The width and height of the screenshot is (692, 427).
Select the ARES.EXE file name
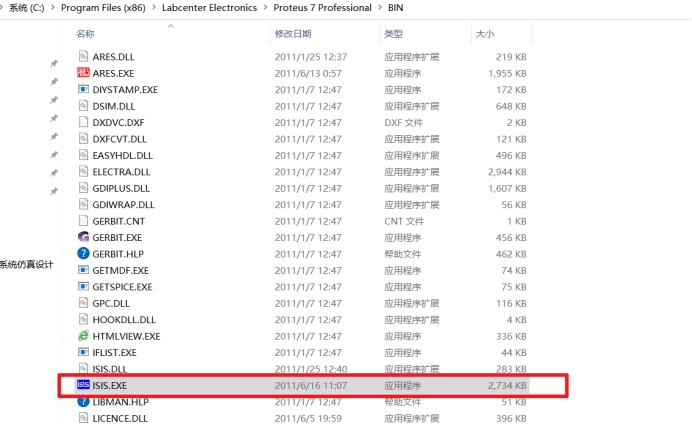pyautogui.click(x=113, y=73)
